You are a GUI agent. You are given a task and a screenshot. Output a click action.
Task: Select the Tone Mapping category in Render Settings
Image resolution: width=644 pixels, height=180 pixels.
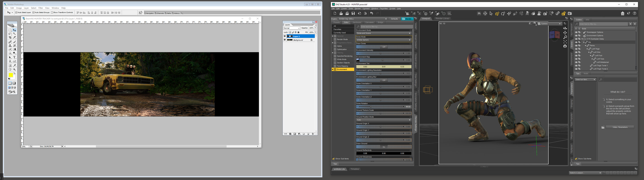(342, 66)
